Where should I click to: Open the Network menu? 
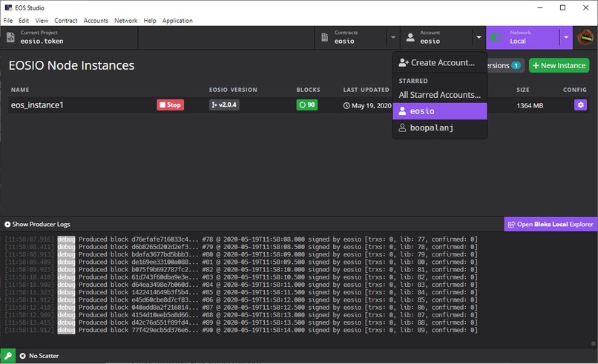tap(126, 21)
